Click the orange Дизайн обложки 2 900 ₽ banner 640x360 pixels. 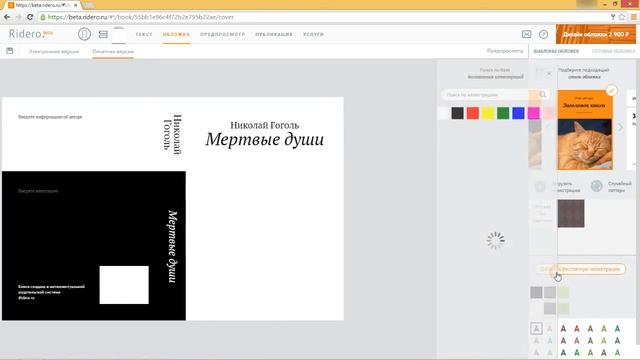pos(596,34)
